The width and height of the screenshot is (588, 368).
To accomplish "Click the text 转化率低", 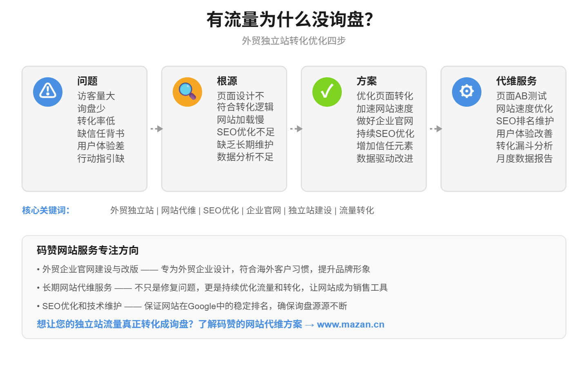I will coord(96,121).
